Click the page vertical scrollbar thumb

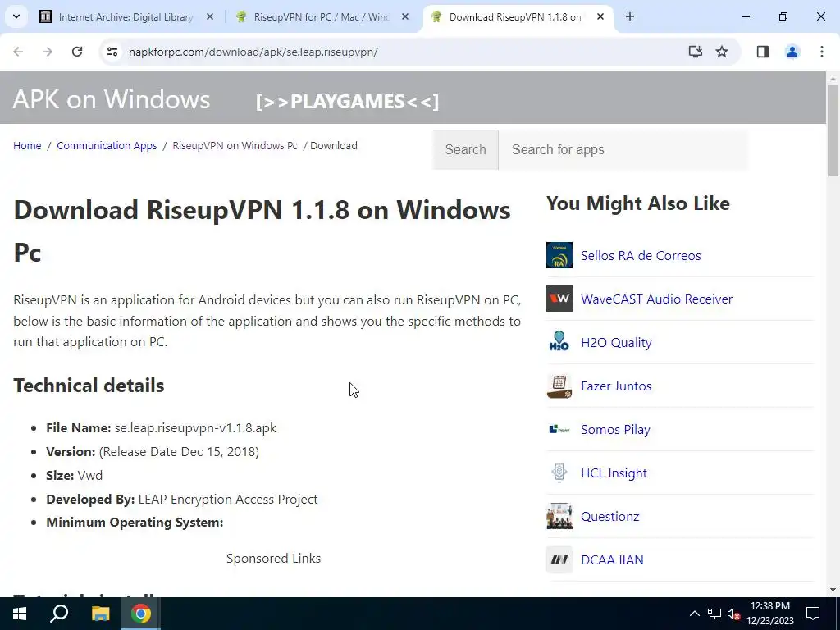[833, 130]
